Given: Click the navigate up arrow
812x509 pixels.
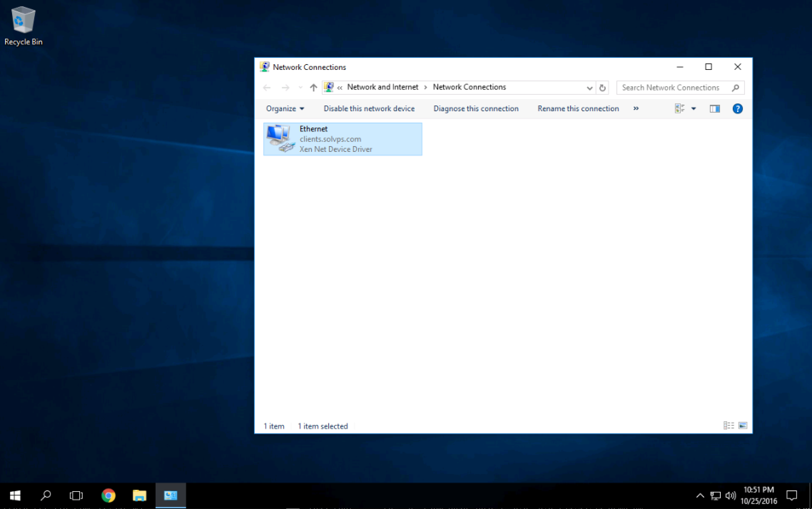Looking at the screenshot, I should click(x=313, y=87).
